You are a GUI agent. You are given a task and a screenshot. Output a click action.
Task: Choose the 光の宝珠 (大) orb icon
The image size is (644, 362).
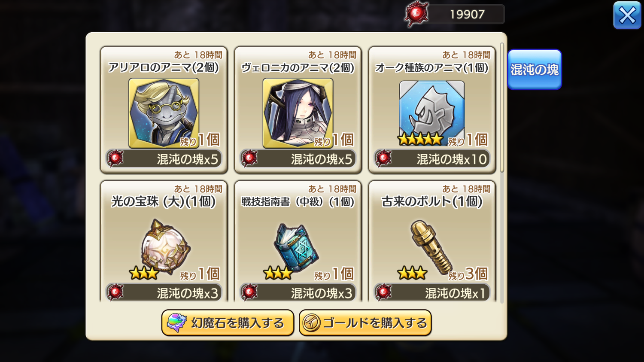click(x=166, y=247)
